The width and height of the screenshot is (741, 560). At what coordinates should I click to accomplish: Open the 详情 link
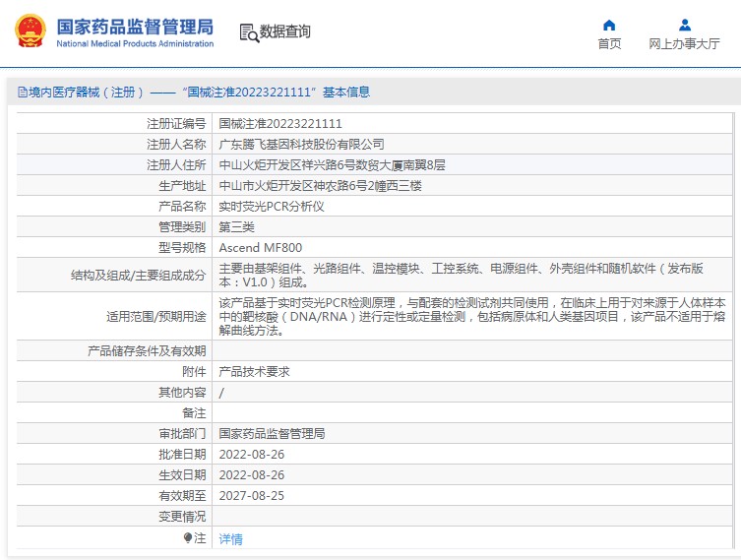point(230,538)
